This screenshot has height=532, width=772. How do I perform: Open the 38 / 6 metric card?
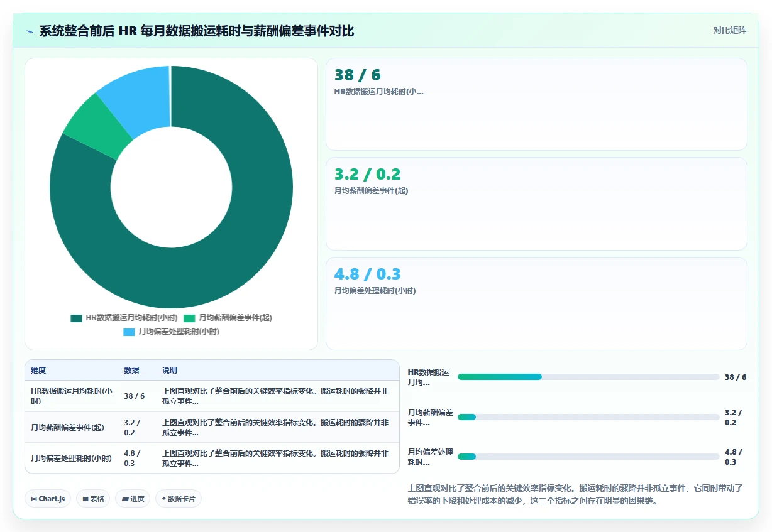[536, 104]
